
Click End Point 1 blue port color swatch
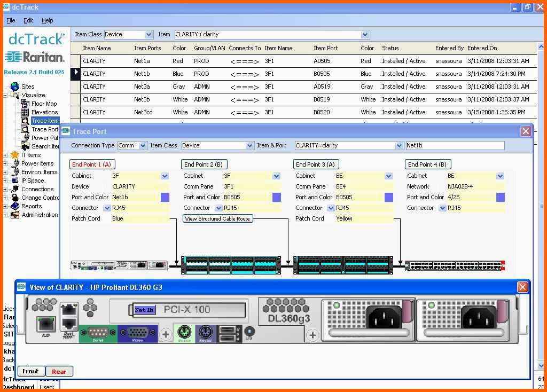point(165,197)
